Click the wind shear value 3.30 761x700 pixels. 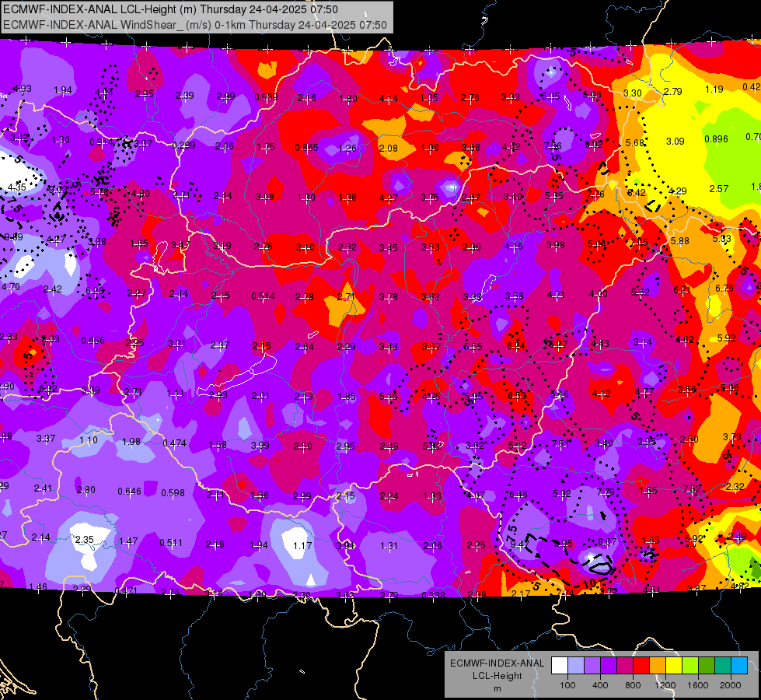[633, 93]
